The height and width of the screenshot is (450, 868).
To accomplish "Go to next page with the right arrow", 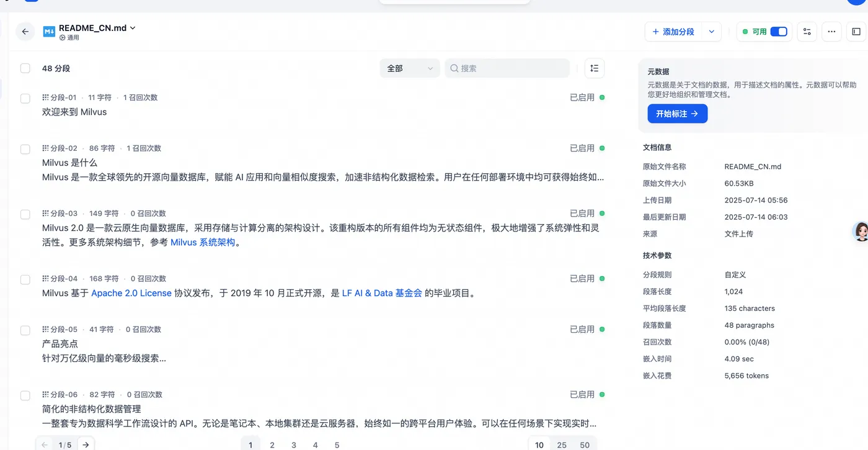I will [86, 444].
